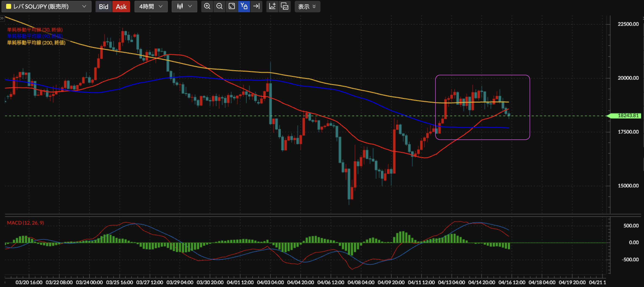Click the fit-to-screen expand icon
Screen dimensions: 644x287
[x=232, y=6]
